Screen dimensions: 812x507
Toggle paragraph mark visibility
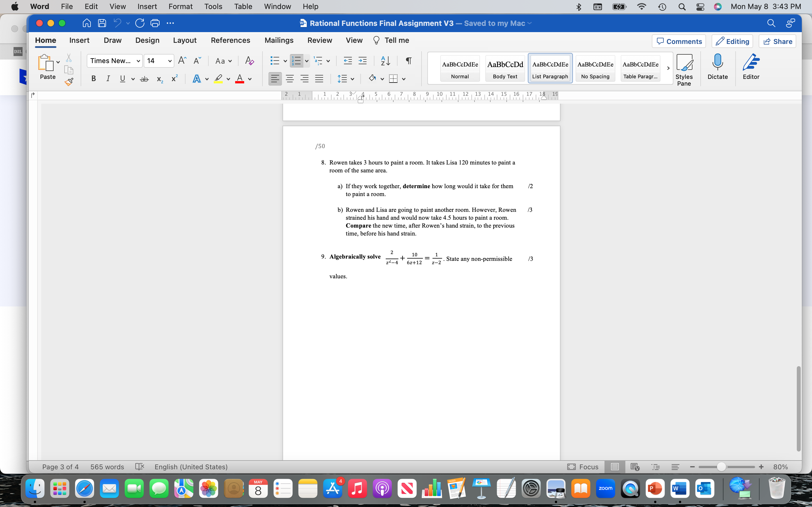(408, 61)
